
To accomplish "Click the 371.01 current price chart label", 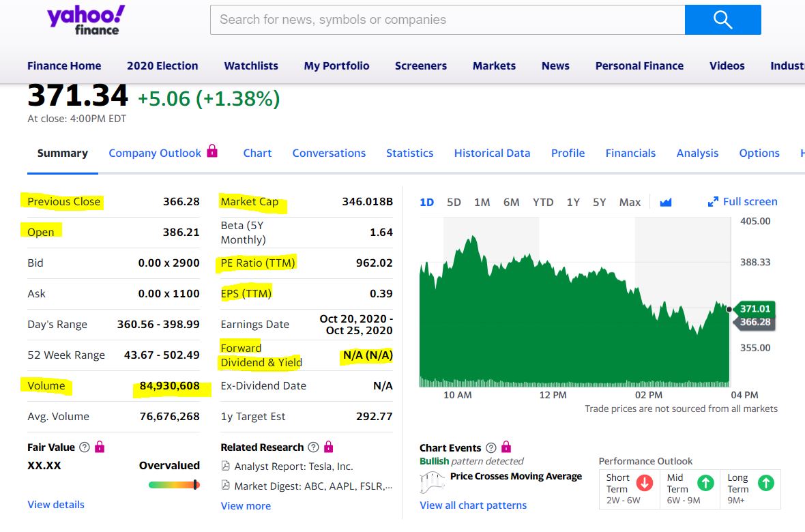I will click(755, 308).
